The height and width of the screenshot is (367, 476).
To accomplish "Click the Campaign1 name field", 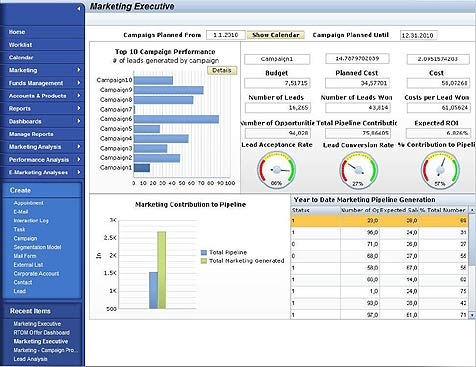I will 277,59.
